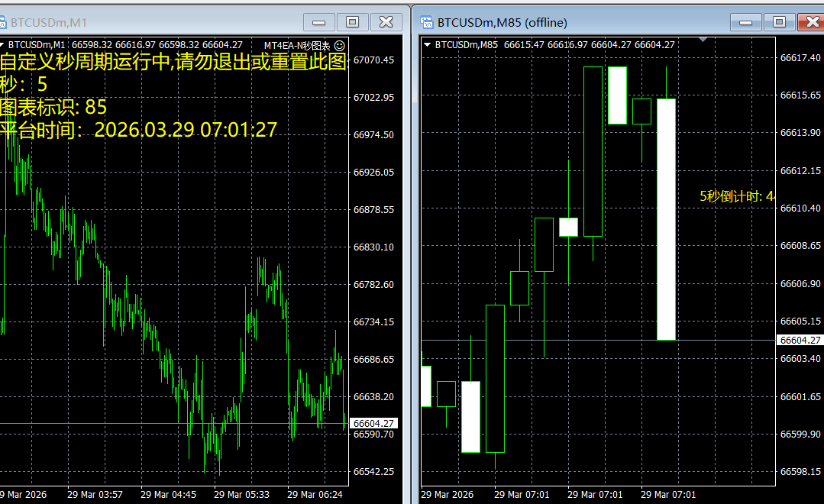Click the 66604.27 price tag on M85 chart
This screenshot has height=504, width=824.
(800, 340)
